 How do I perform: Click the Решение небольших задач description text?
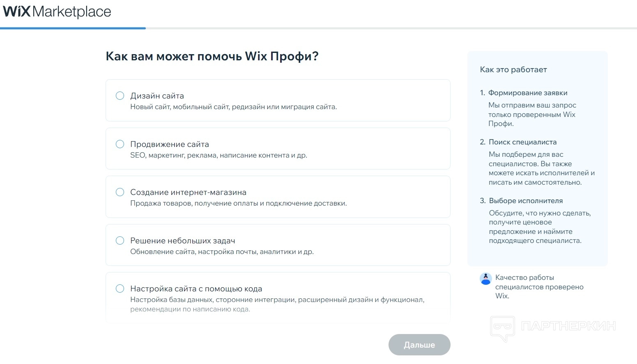click(x=222, y=252)
